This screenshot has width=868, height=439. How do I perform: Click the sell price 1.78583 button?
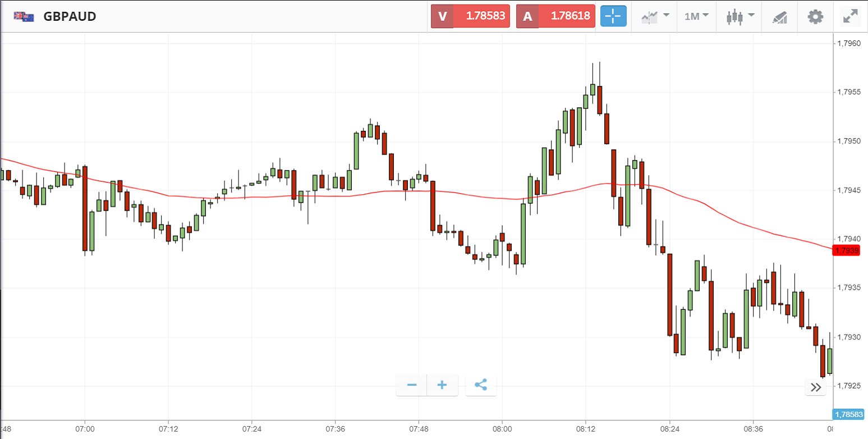(470, 16)
